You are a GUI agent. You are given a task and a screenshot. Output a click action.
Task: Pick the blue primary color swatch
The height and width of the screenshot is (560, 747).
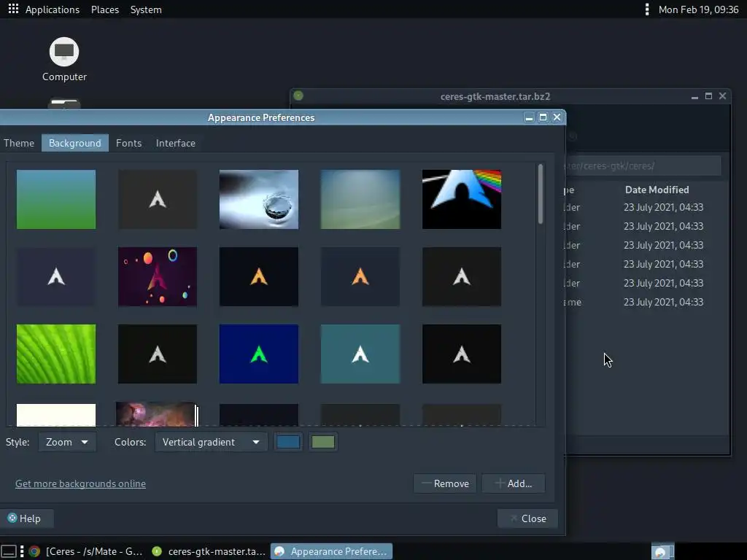288,442
